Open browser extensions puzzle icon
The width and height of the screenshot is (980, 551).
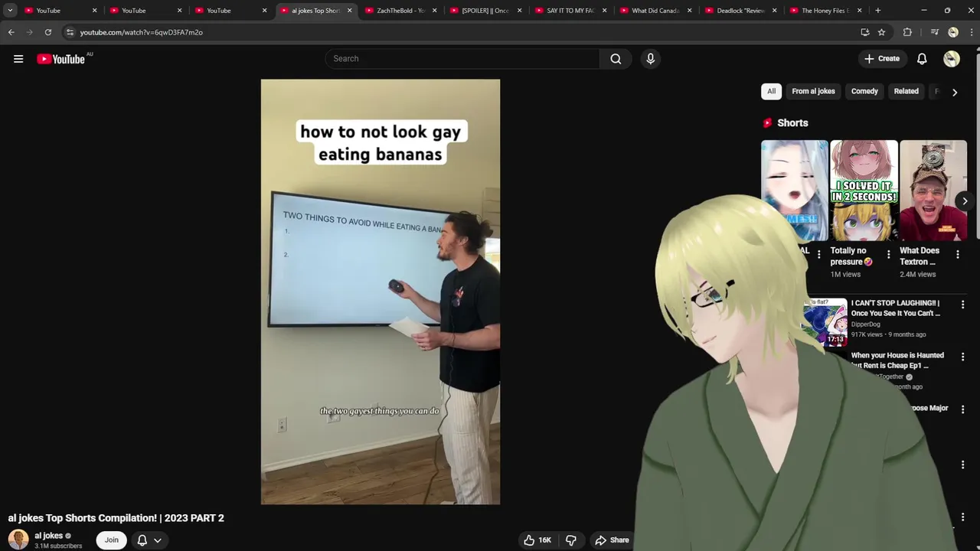point(907,32)
